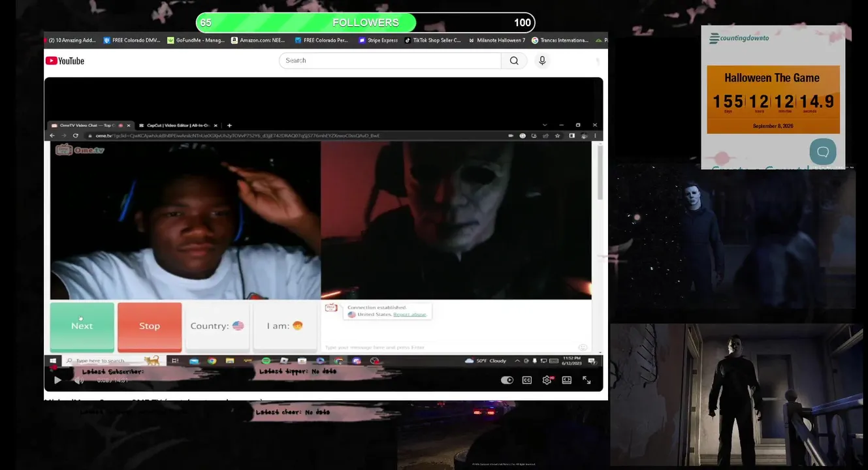
Task: Open the Stripe Express bookmark
Action: pyautogui.click(x=378, y=40)
